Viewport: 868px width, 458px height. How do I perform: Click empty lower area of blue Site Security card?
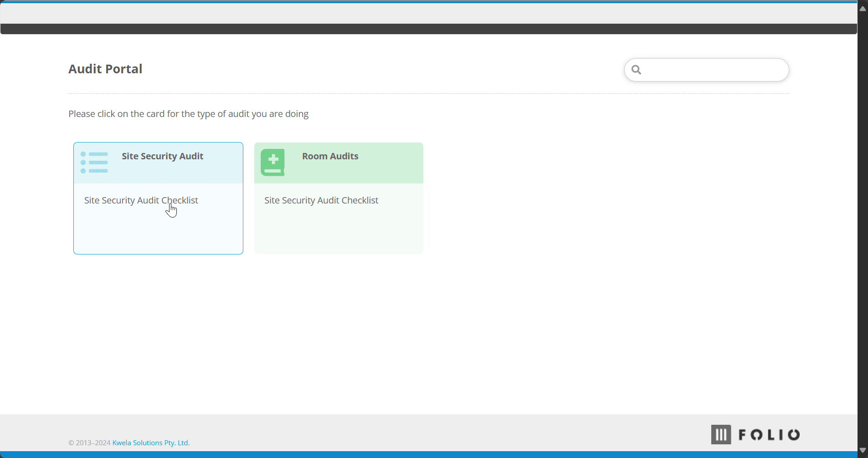[158, 232]
